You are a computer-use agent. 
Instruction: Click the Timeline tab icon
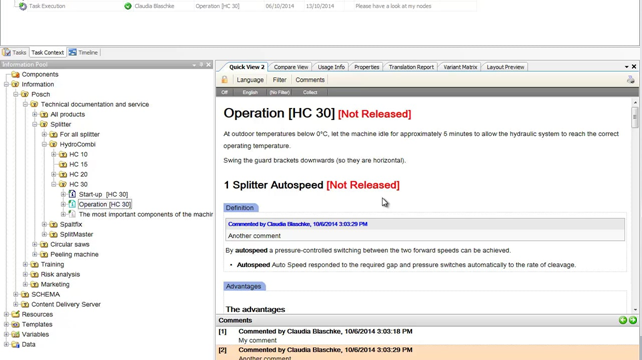[72, 52]
